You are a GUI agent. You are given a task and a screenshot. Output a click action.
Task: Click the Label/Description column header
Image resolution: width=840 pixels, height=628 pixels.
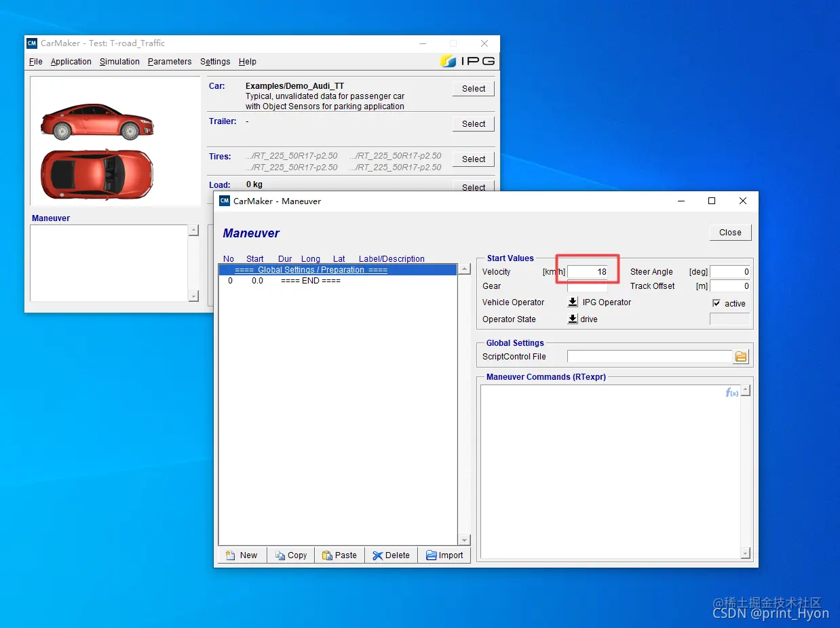click(392, 258)
